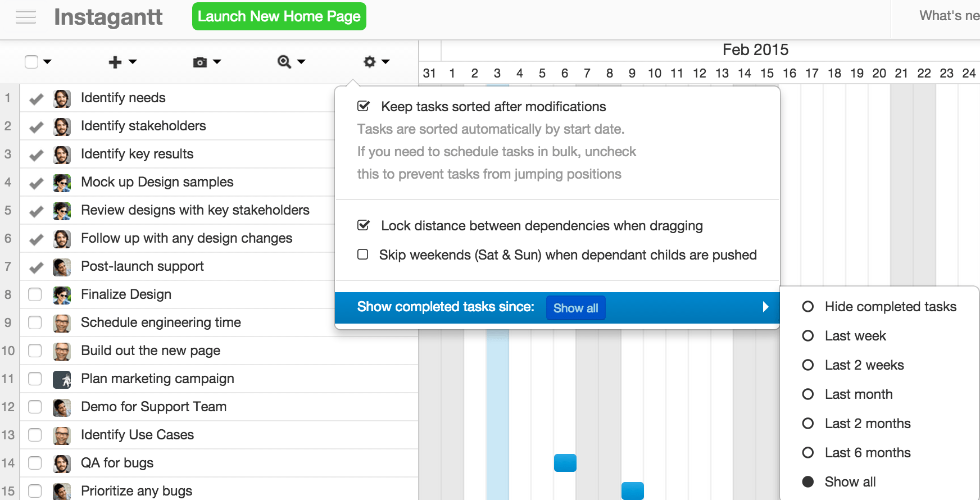Click the plus add task icon

115,62
